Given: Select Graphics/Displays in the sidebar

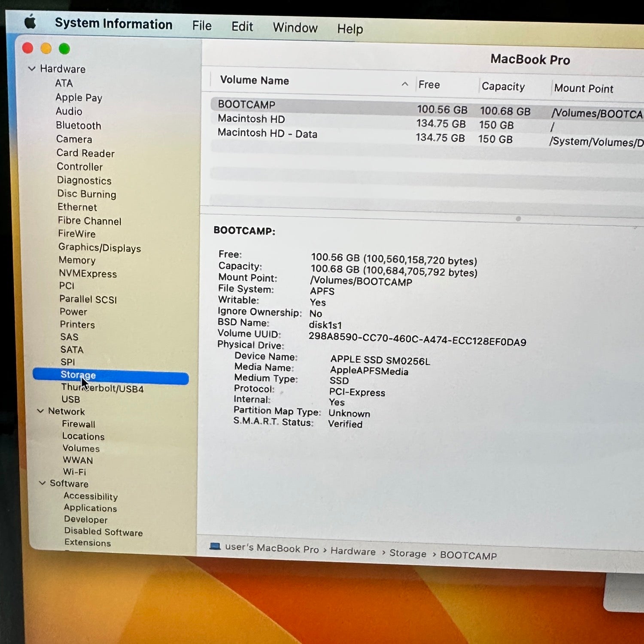Looking at the screenshot, I should click(x=100, y=248).
